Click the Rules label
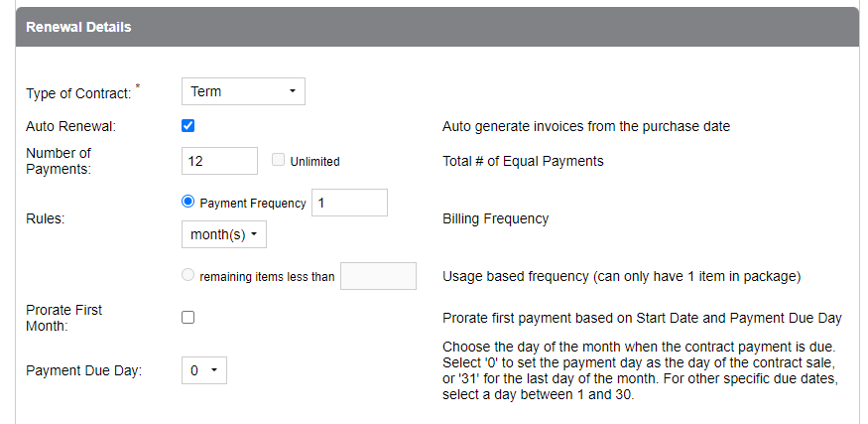 (46, 218)
